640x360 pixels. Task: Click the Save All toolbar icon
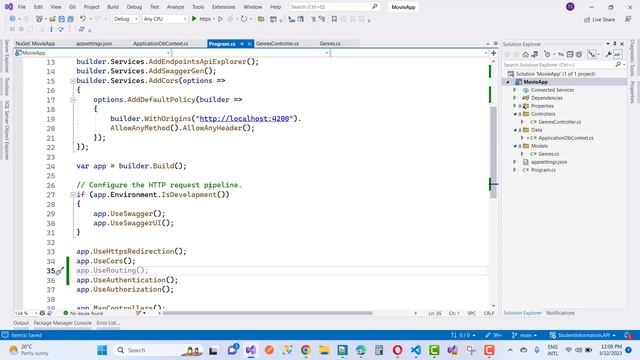click(71, 19)
